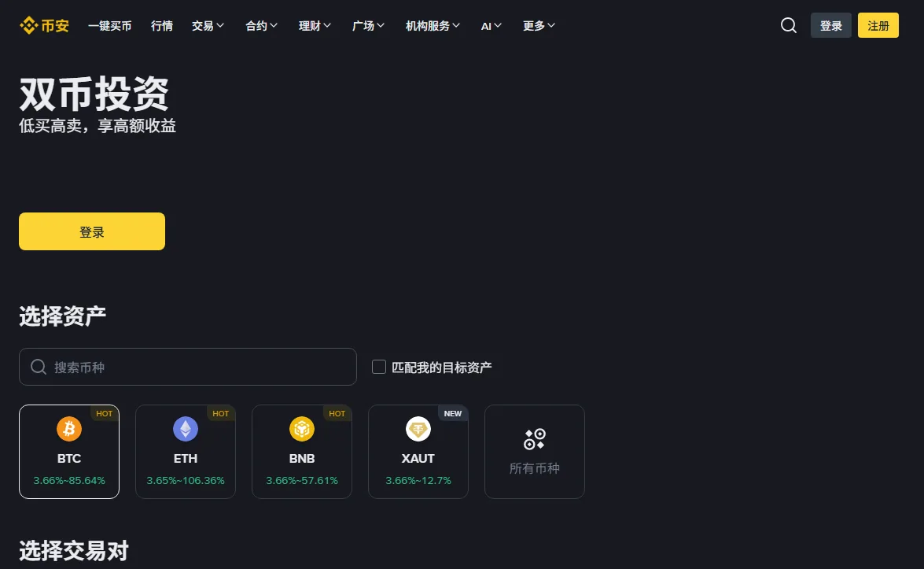Image resolution: width=924 pixels, height=569 pixels.
Task: Select the ETH asset card label
Action: coord(186,458)
